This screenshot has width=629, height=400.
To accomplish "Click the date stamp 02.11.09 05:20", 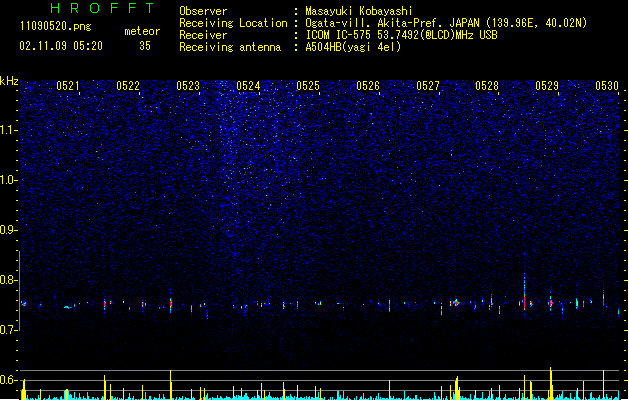I will coord(61,46).
